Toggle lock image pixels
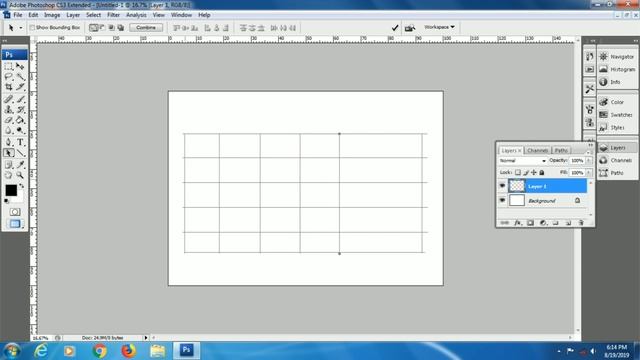 (526, 173)
